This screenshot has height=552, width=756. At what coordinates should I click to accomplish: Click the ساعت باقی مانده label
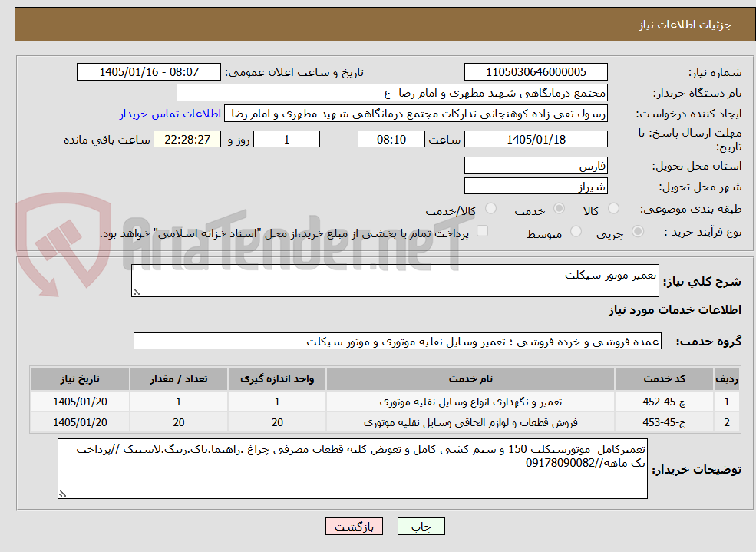[x=107, y=140]
